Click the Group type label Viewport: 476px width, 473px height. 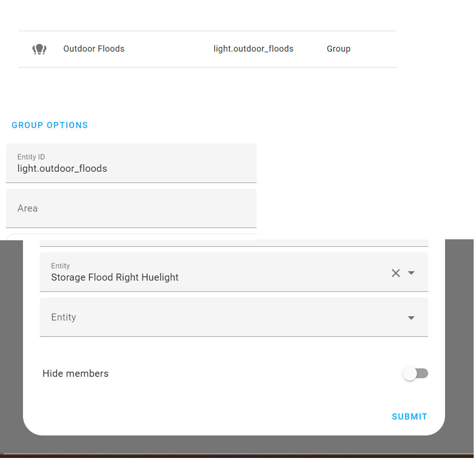point(339,48)
